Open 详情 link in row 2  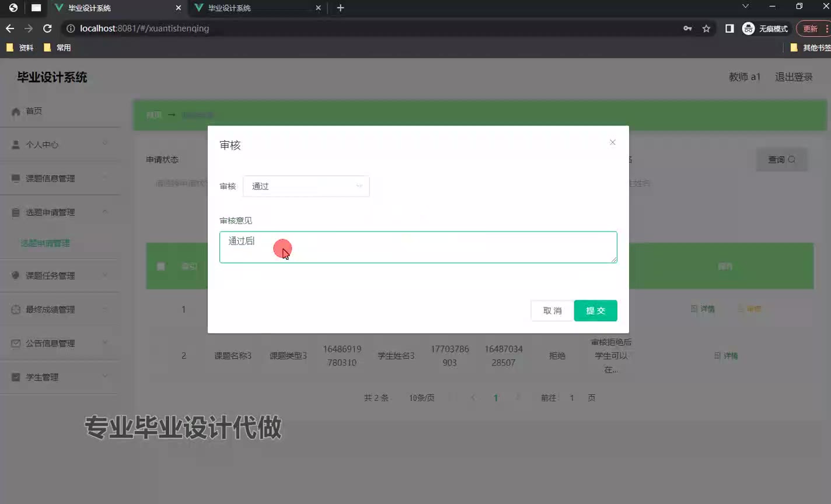click(727, 355)
